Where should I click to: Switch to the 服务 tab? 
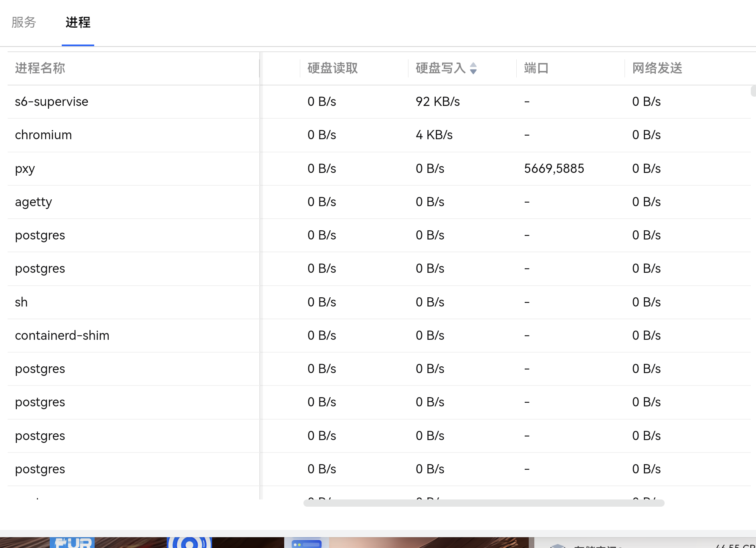pyautogui.click(x=24, y=23)
